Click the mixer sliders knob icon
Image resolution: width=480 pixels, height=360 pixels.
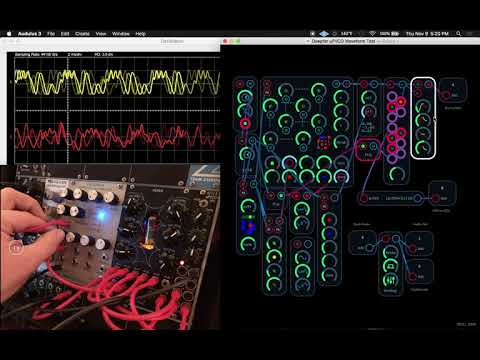tap(390, 280)
